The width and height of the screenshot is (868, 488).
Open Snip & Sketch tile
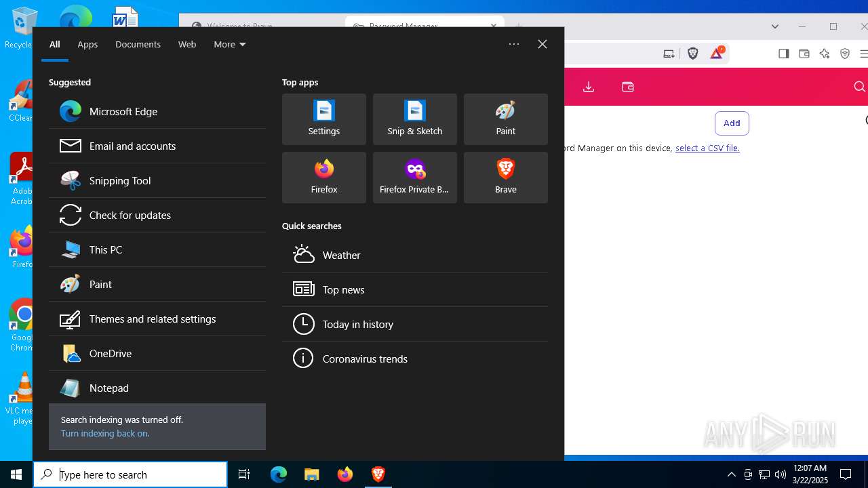point(415,119)
